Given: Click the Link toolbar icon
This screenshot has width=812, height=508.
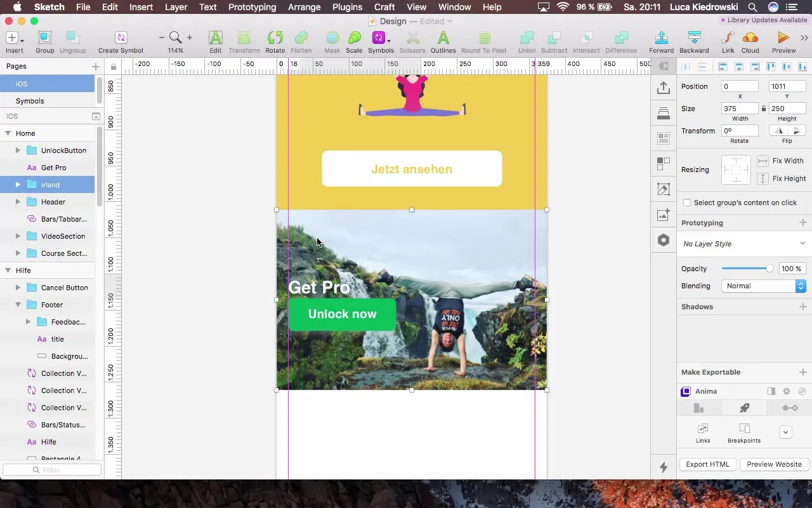Looking at the screenshot, I should pos(728,38).
